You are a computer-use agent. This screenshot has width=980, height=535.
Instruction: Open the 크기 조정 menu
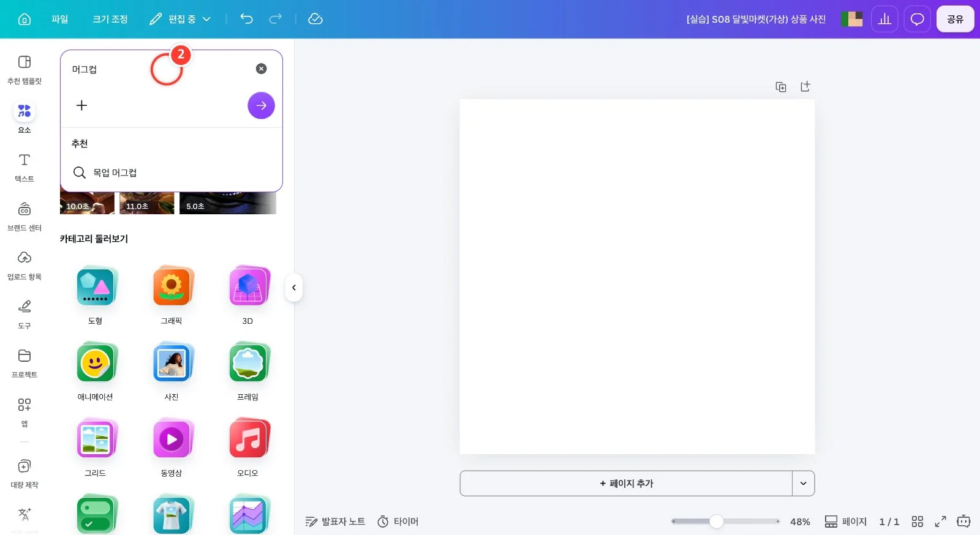click(110, 19)
